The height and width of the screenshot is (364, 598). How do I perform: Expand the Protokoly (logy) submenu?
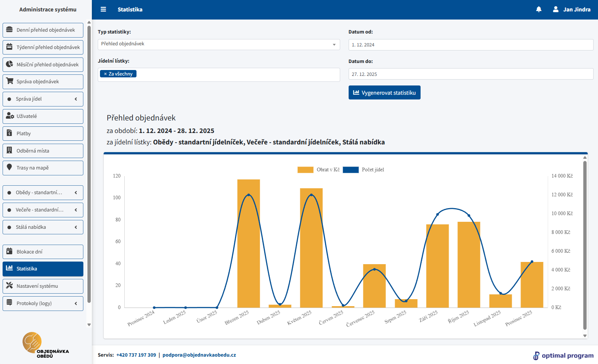pos(43,303)
